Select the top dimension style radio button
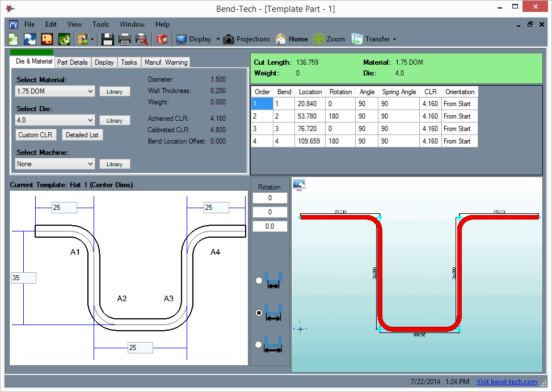 [x=259, y=280]
